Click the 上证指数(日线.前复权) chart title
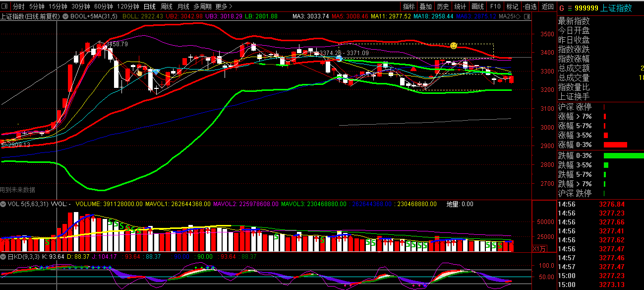Image resolution: width=644 pixels, height=290 pixels. click(30, 16)
